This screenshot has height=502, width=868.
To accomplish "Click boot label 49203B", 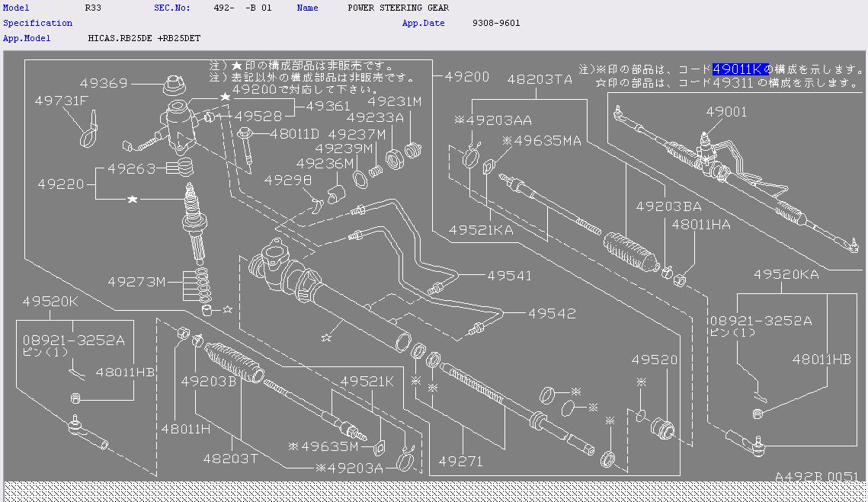I will (x=209, y=382).
